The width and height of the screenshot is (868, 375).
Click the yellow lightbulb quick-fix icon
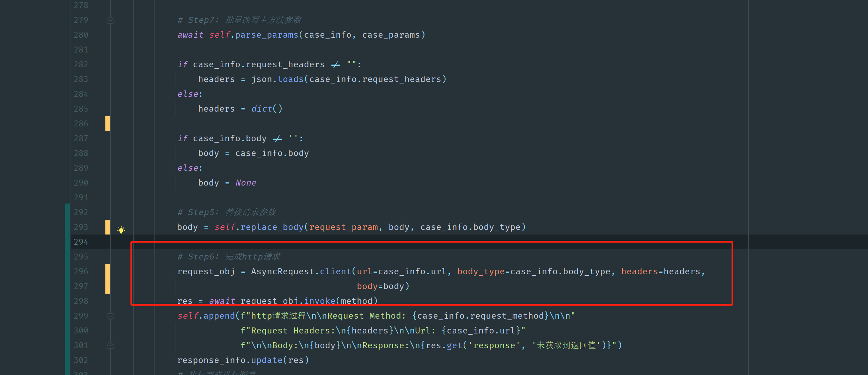(x=121, y=230)
